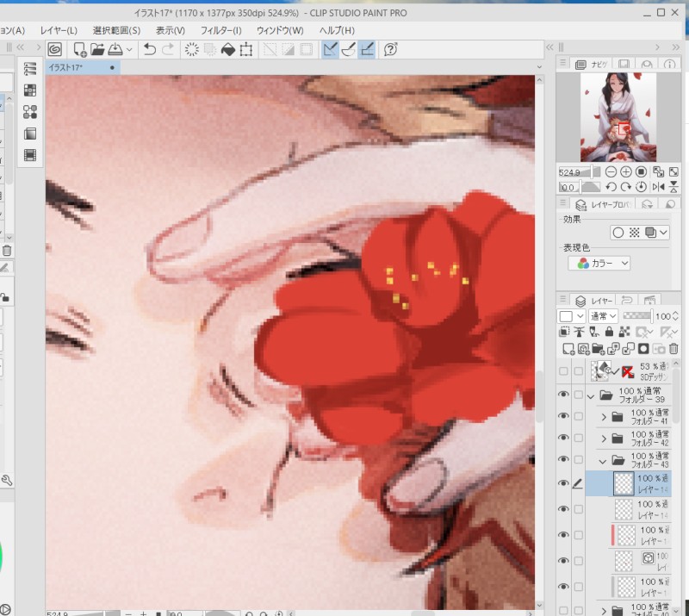Toggle Snap to Special Ruler icon
Image resolution: width=689 pixels, height=616 pixels.
click(349, 49)
